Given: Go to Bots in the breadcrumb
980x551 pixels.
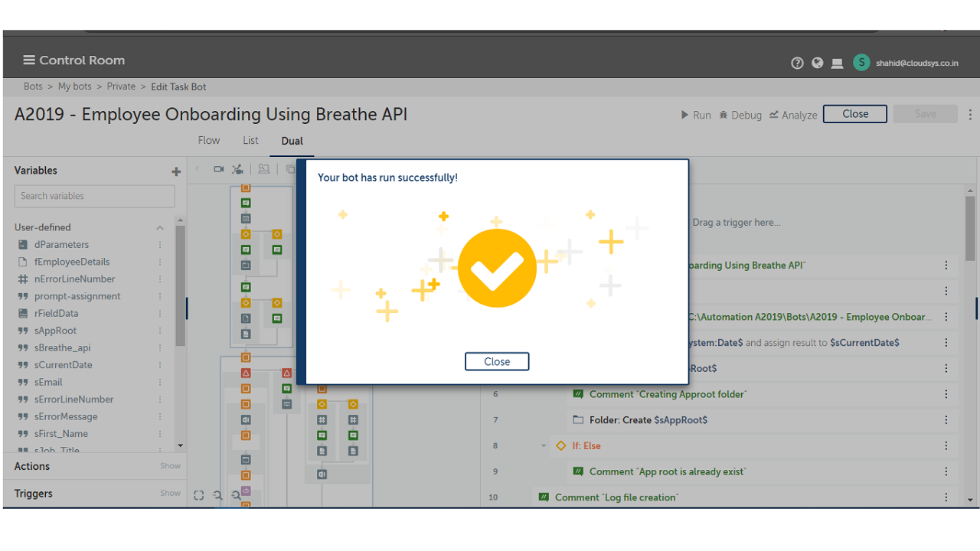Looking at the screenshot, I should [33, 86].
